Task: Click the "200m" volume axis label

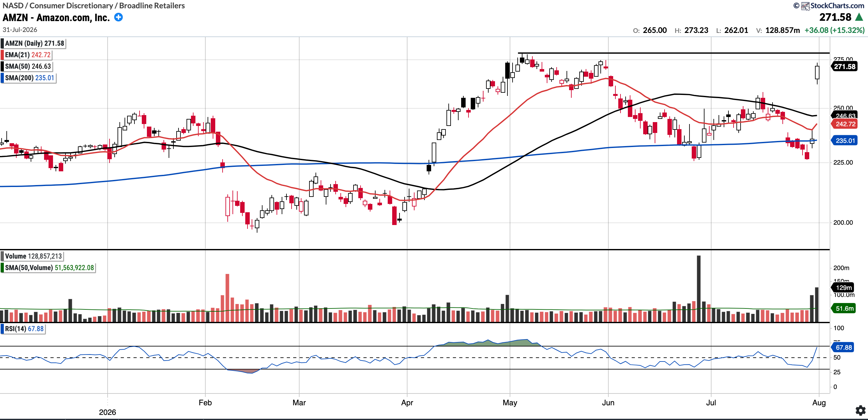Action: (x=841, y=268)
